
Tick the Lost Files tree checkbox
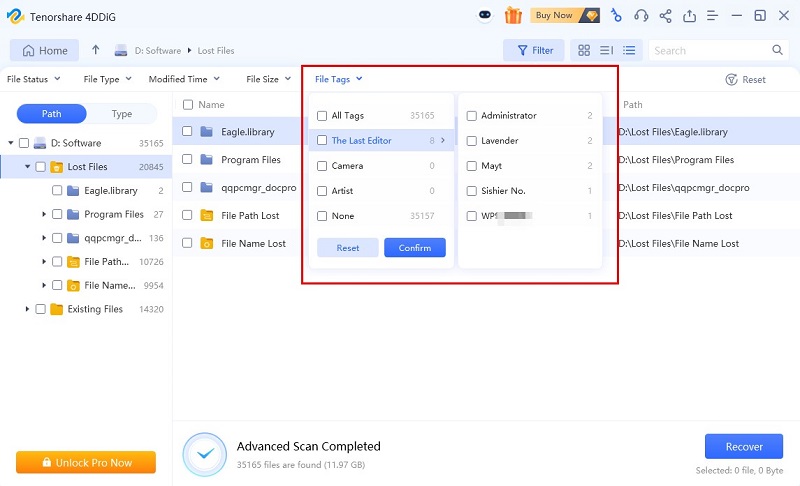pyautogui.click(x=40, y=167)
